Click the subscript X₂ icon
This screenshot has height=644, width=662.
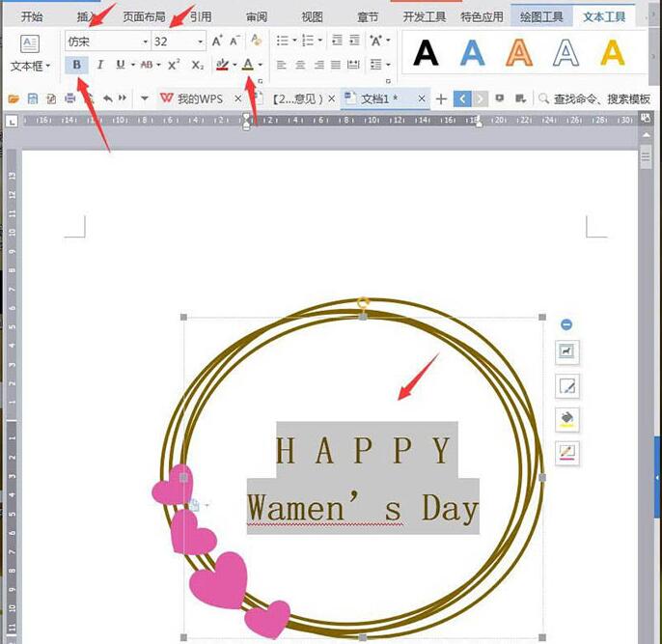(197, 65)
